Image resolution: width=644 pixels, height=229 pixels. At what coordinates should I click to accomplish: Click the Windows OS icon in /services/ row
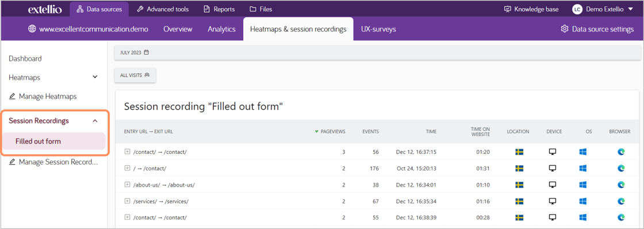click(x=582, y=201)
